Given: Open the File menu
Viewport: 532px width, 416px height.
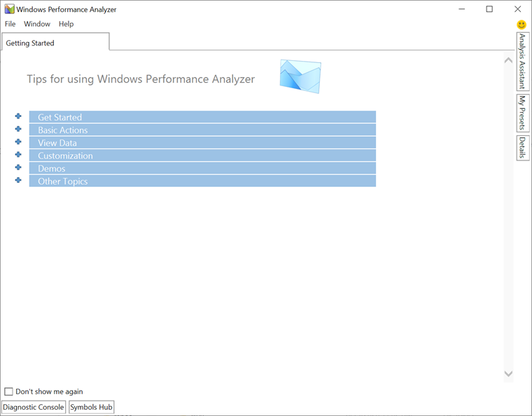Looking at the screenshot, I should pyautogui.click(x=10, y=24).
